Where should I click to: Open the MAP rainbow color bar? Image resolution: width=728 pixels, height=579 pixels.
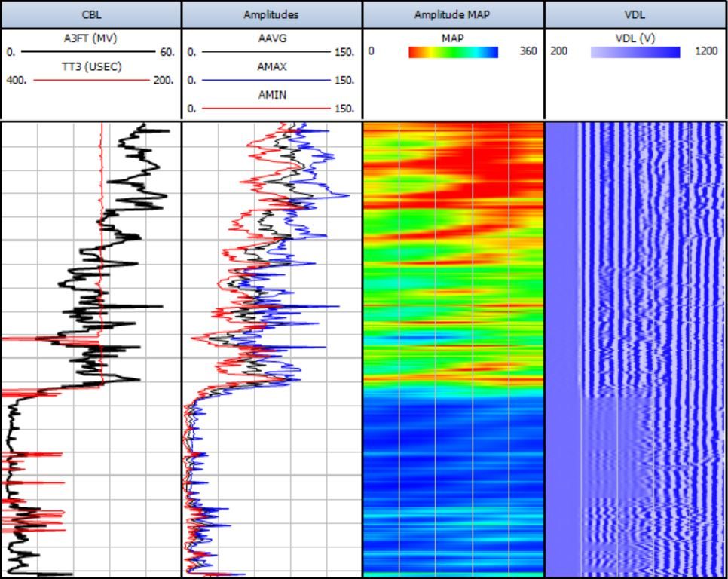pyautogui.click(x=453, y=52)
